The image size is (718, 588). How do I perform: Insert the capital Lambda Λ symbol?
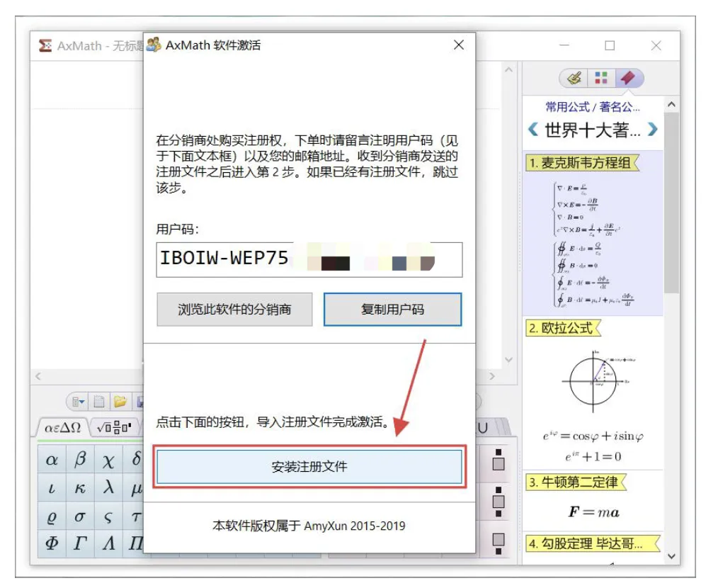[108, 543]
